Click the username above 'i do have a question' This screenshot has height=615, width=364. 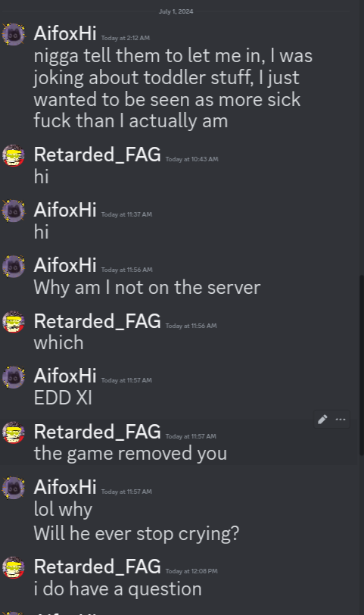click(97, 567)
